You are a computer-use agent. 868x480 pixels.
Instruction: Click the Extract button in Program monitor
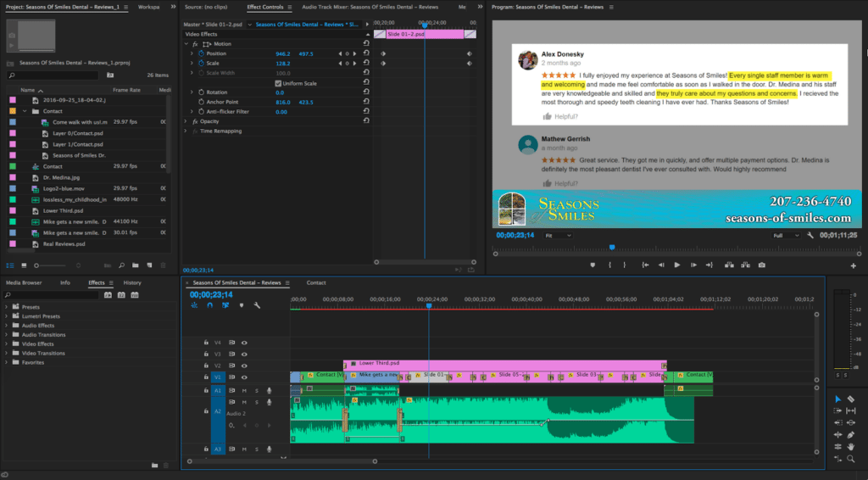(746, 265)
